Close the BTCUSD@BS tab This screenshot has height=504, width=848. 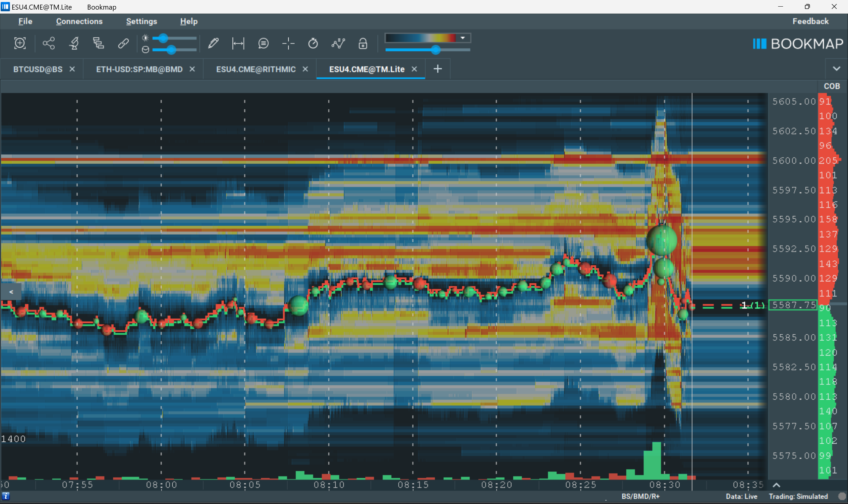(x=72, y=69)
